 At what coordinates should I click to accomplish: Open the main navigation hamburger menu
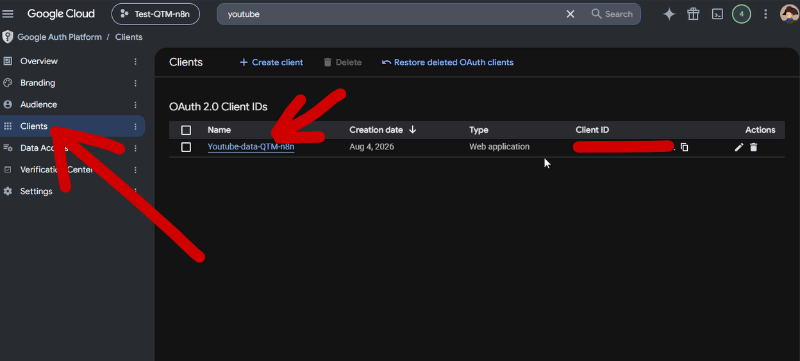8,14
